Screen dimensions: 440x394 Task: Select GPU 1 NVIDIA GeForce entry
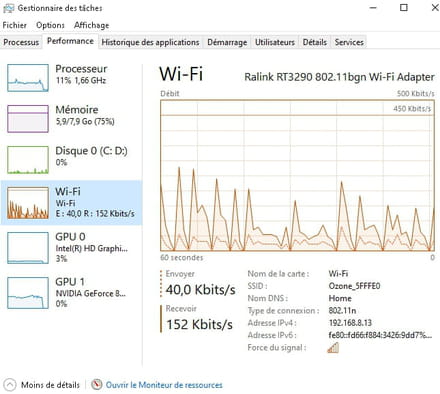pyautogui.click(x=71, y=293)
